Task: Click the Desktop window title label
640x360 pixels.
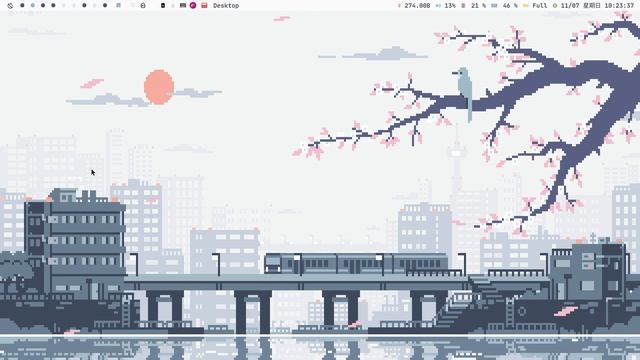Action: click(x=226, y=6)
